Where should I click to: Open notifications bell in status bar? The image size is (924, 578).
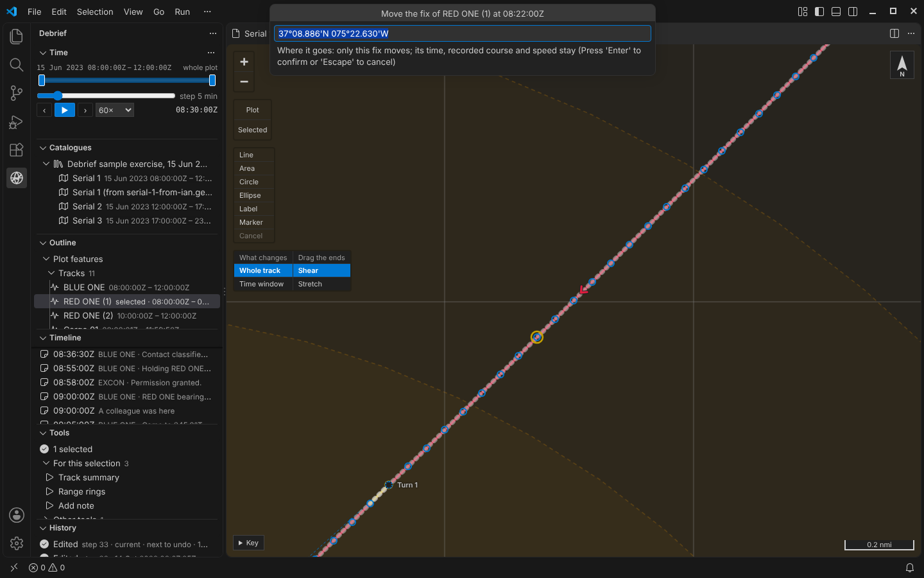[909, 568]
